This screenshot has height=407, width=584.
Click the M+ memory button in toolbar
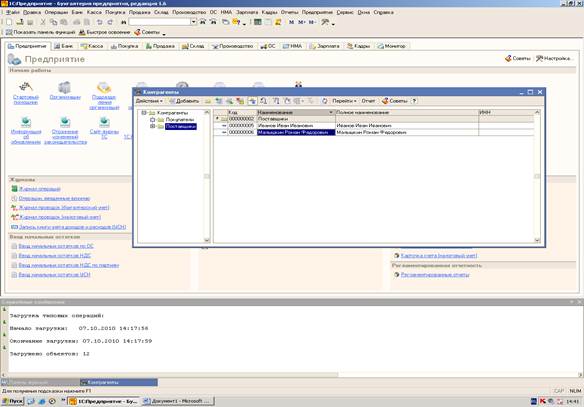[301, 22]
